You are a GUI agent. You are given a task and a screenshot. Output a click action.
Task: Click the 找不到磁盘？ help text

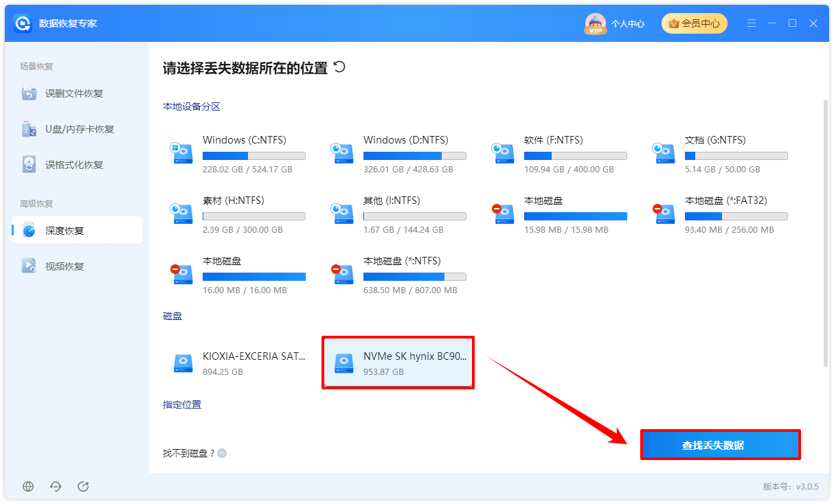[188, 453]
